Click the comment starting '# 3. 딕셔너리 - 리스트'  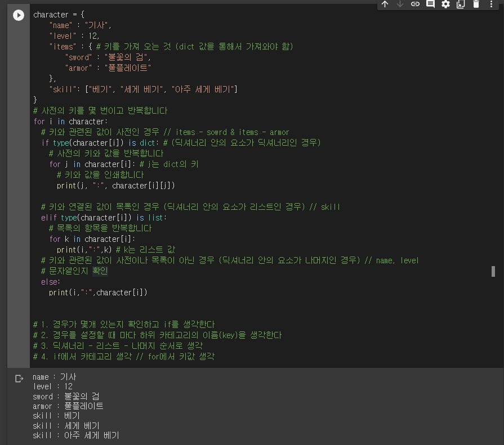(118, 346)
